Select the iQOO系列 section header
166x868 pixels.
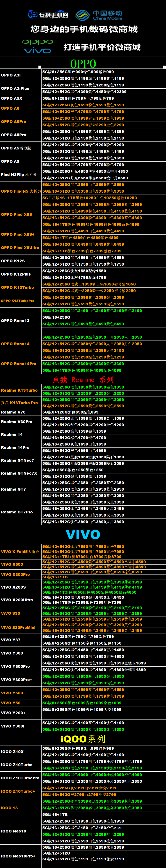[83, 739]
